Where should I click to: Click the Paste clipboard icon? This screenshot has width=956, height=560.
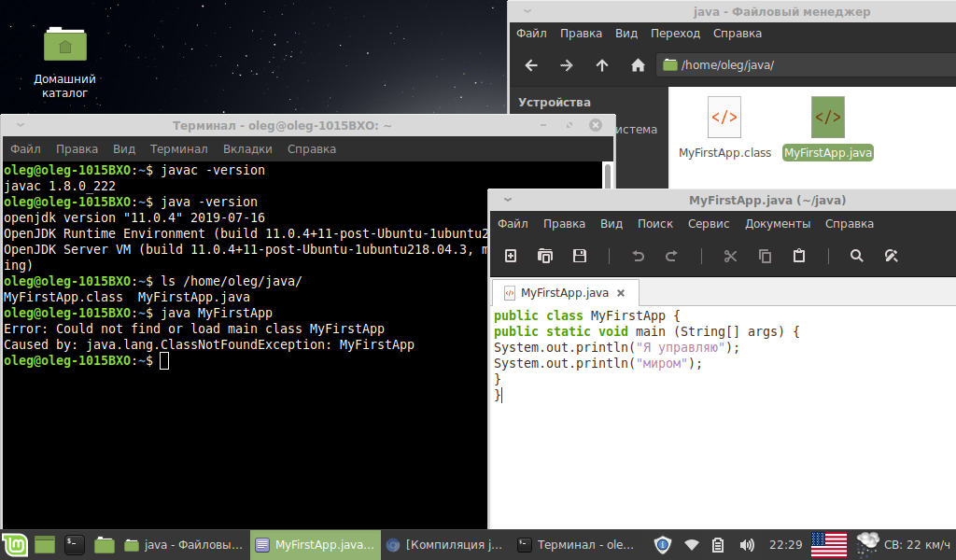(799, 256)
